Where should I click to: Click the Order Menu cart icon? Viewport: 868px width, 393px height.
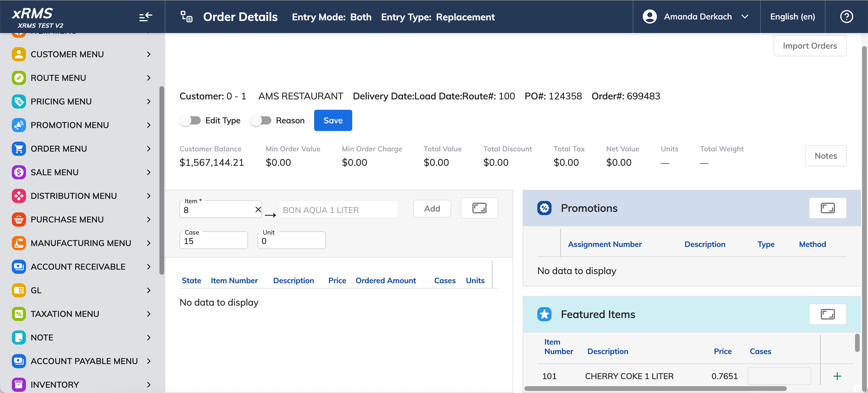(19, 148)
